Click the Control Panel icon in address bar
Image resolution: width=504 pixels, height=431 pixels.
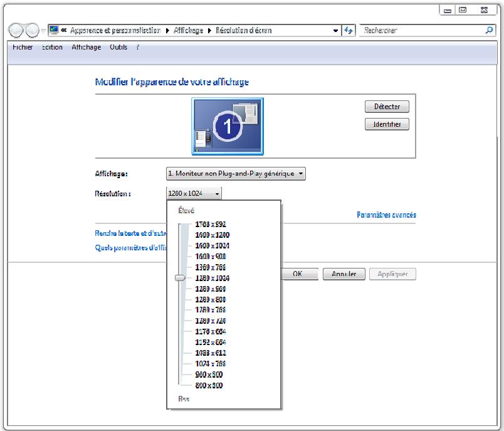[54, 30]
